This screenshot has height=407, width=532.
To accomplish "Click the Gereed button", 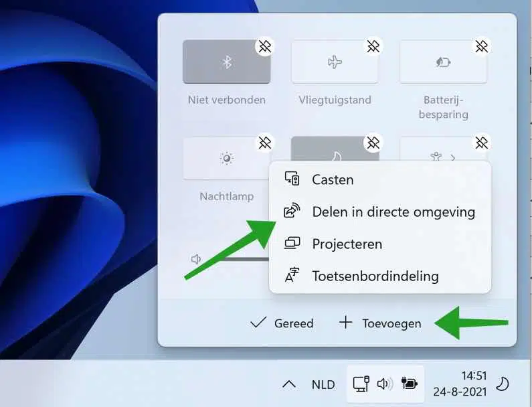I will pos(282,323).
